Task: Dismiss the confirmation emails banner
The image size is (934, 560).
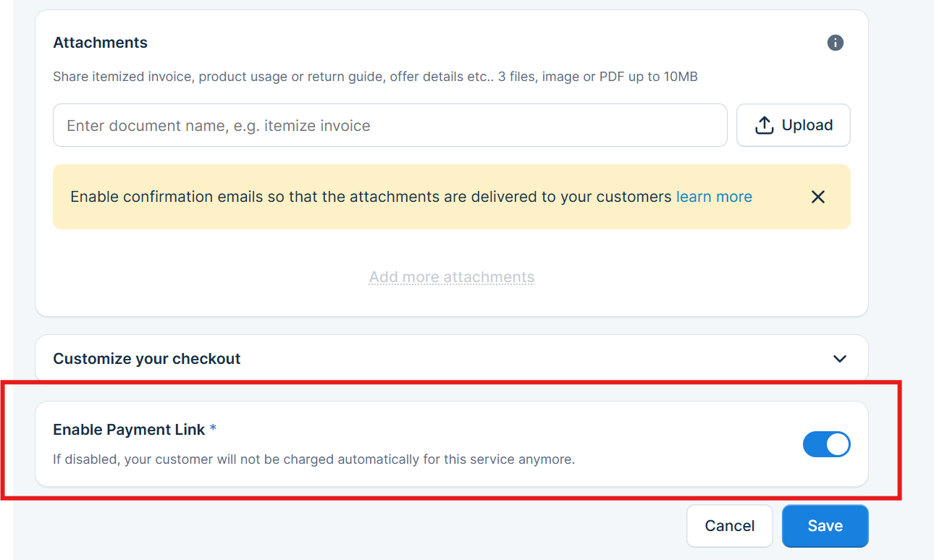Action: point(818,197)
